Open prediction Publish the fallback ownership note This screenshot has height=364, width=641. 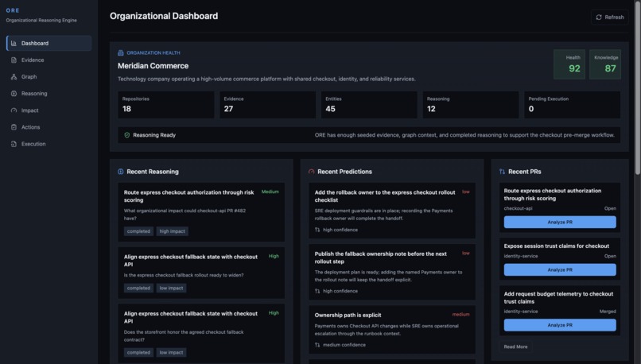click(x=392, y=272)
